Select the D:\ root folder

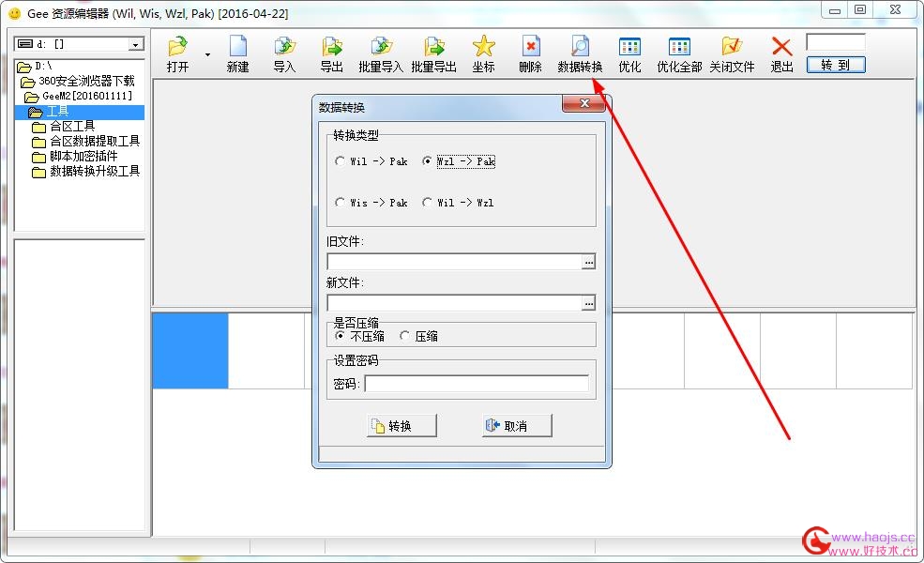36,66
